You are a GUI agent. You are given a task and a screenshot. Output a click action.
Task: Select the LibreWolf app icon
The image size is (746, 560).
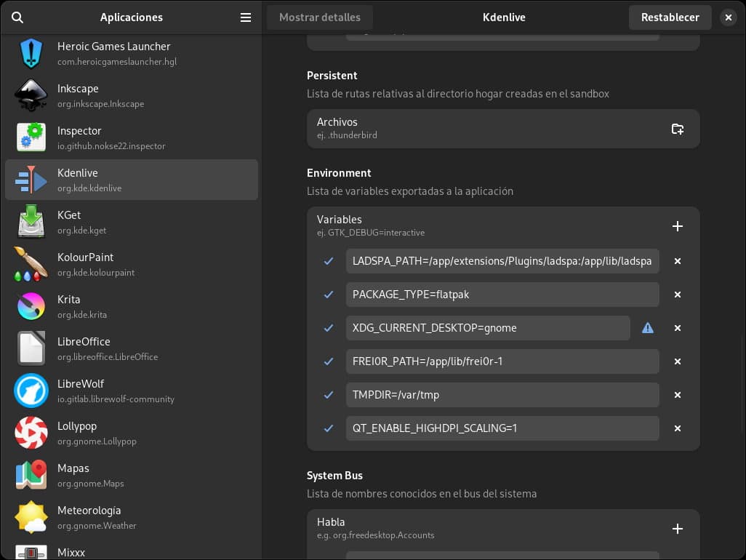31,390
